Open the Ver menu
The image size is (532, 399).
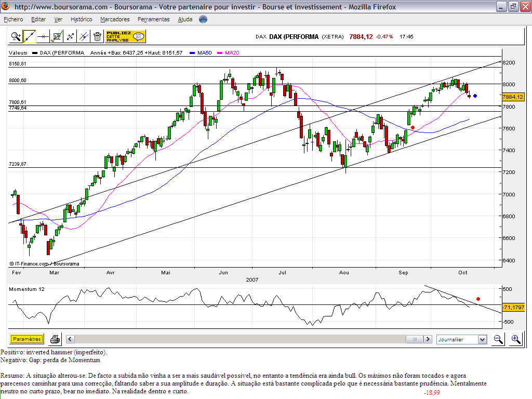coord(58,19)
